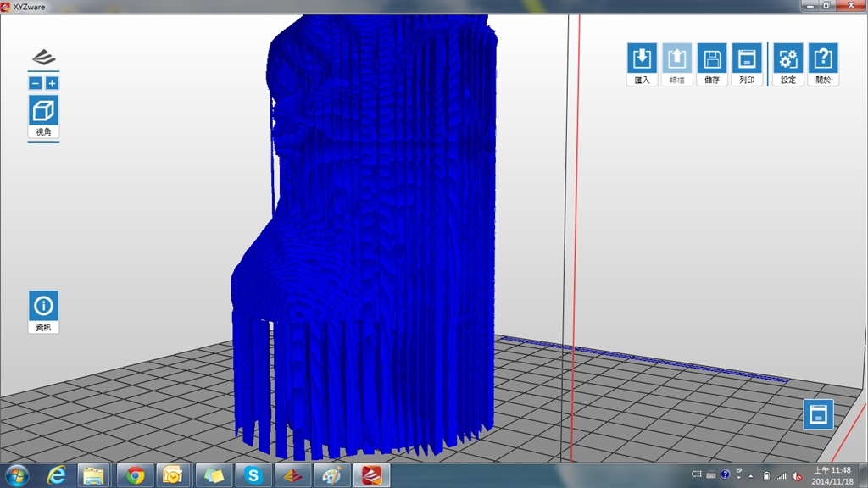Screen dimensions: 868x488
Task: Click the print icon above the taskbar clock
Action: [x=818, y=414]
